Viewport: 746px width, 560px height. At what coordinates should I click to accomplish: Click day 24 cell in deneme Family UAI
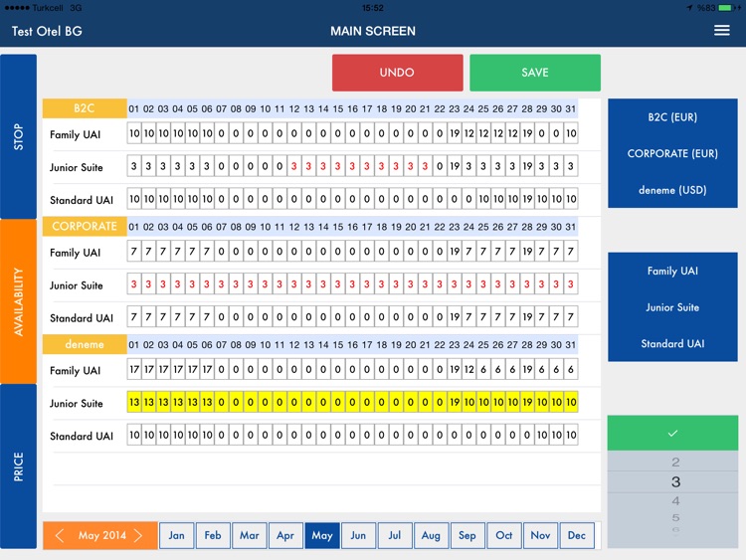coord(469,369)
